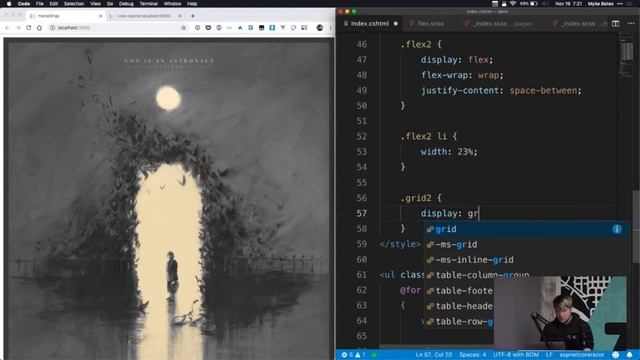Click the Pocket extension icon in browser toolbar
The height and width of the screenshot is (360, 640).
click(x=208, y=28)
